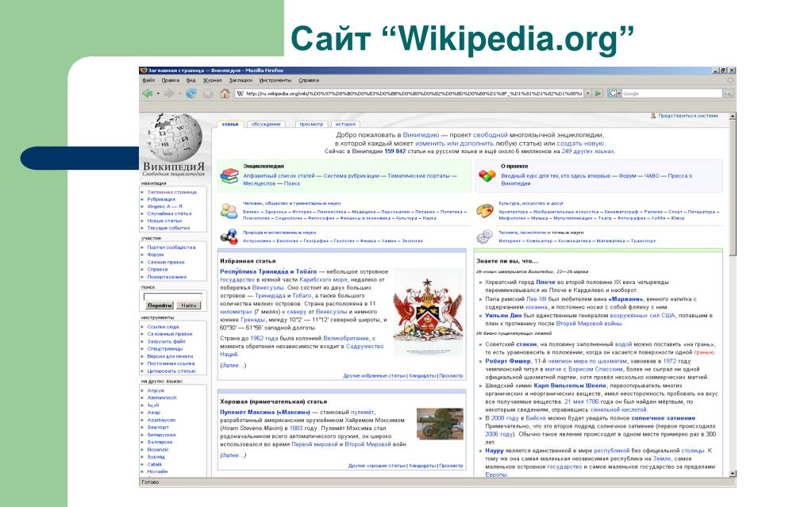Screen dimensions: 812x507
Task: Click the Роберт Фишер link
Action: [508, 361]
